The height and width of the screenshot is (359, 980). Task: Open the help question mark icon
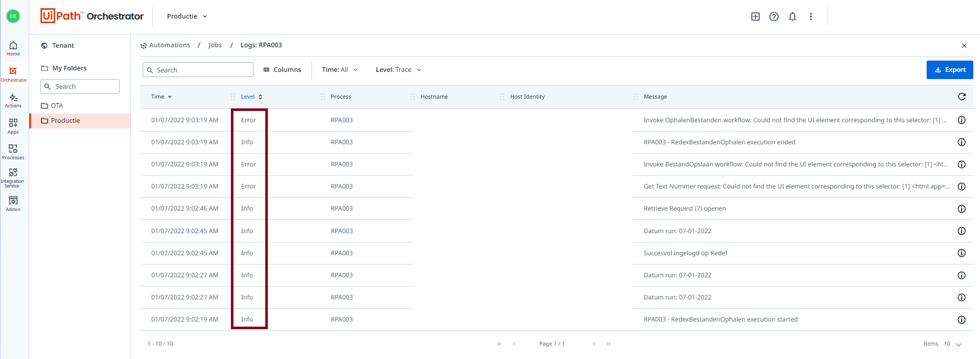click(774, 16)
